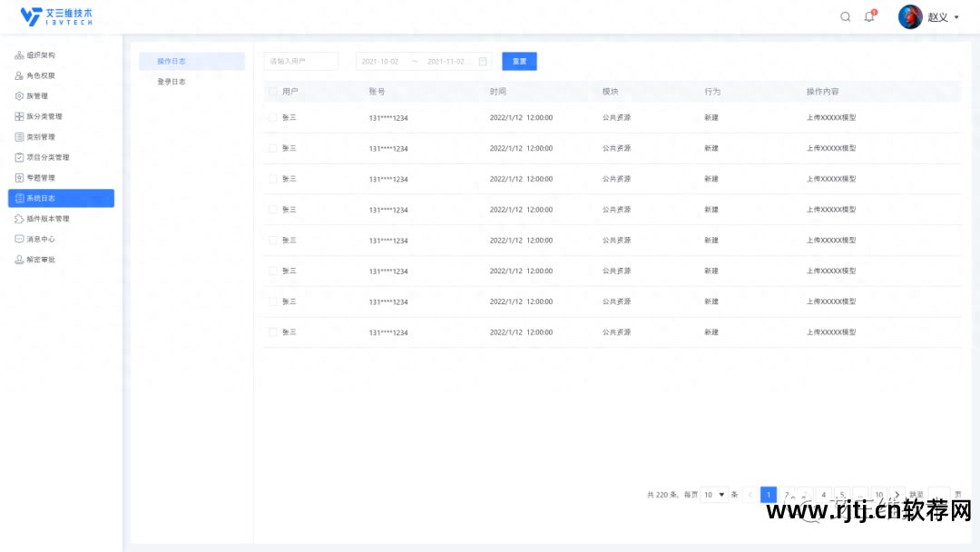Check the last 张三 row checkbox
The height and width of the screenshot is (552, 980).
273,332
